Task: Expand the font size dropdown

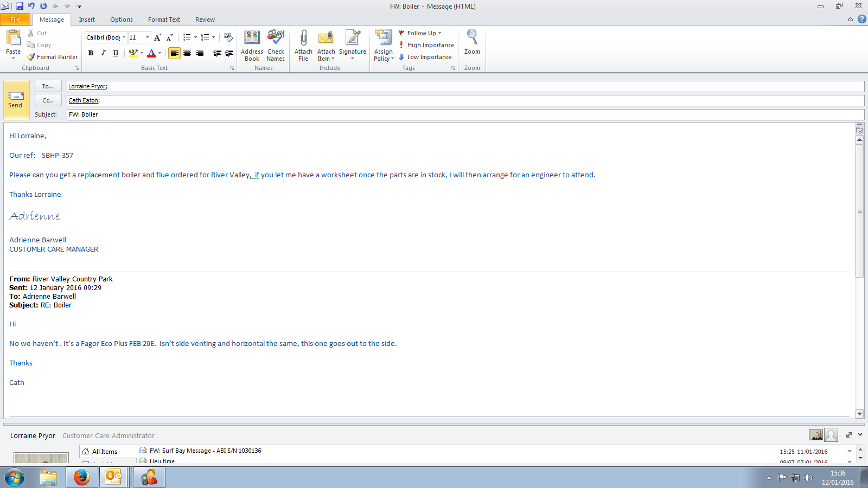Action: pos(147,37)
